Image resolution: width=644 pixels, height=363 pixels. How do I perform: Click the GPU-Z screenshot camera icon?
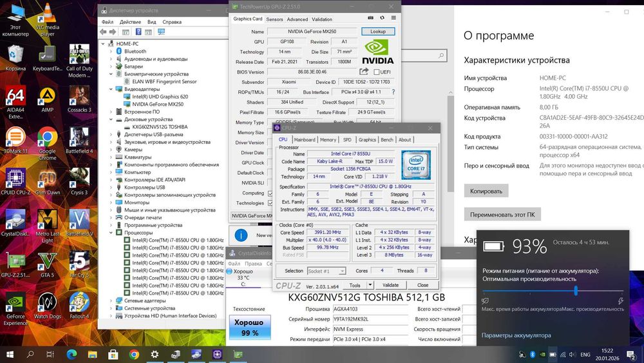coord(370,18)
